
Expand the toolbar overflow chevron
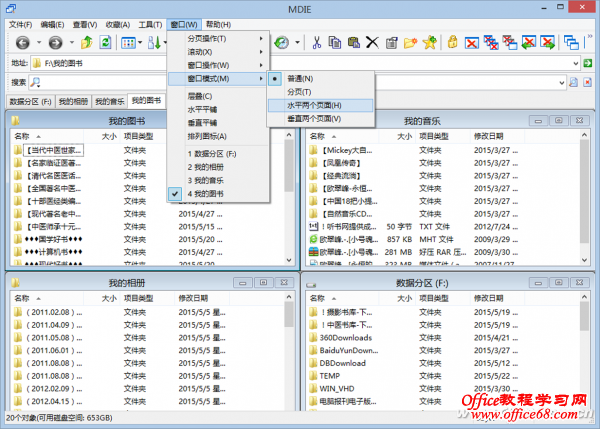(590, 37)
